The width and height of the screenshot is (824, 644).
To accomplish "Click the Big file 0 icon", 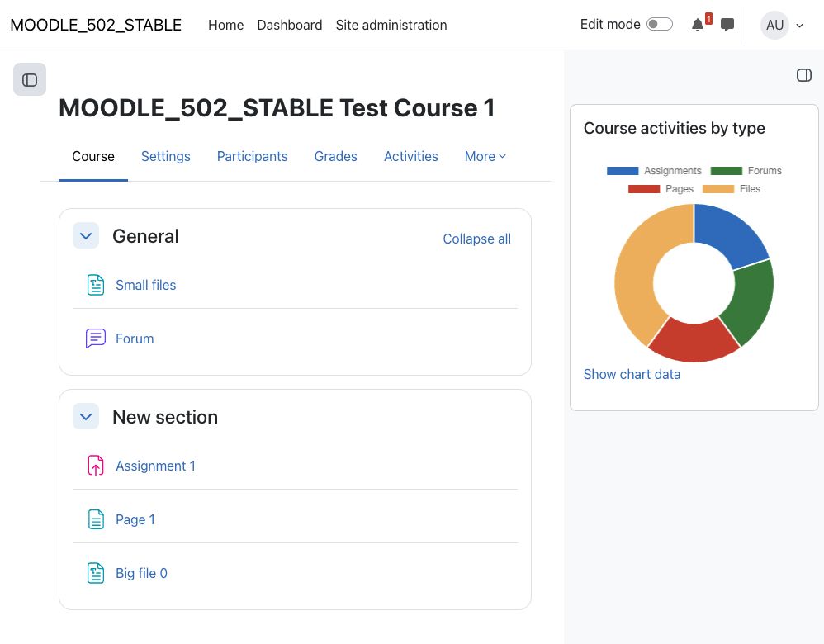I will 96,573.
